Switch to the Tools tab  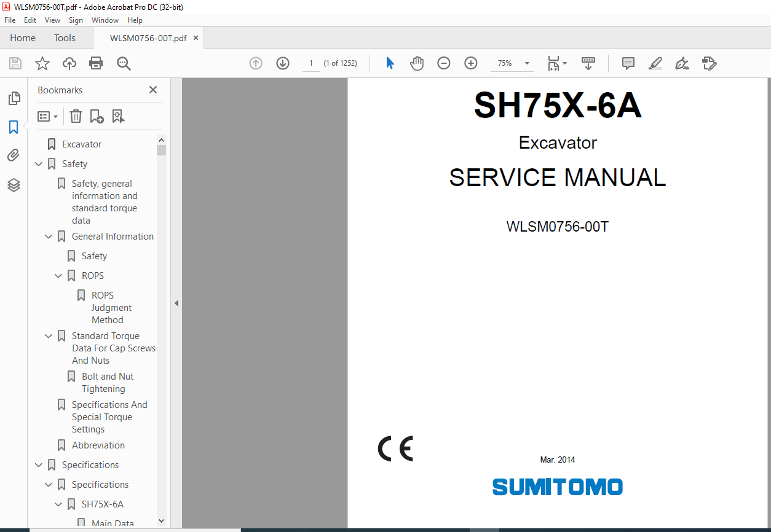point(65,38)
